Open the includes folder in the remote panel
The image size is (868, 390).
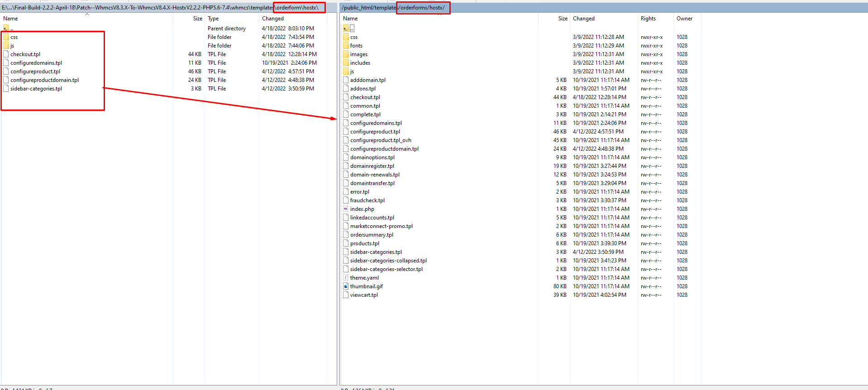[x=360, y=63]
